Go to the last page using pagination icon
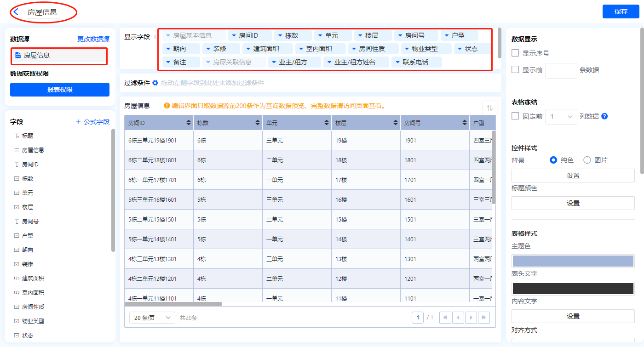Screen dimensions: 644x347 click(483, 318)
